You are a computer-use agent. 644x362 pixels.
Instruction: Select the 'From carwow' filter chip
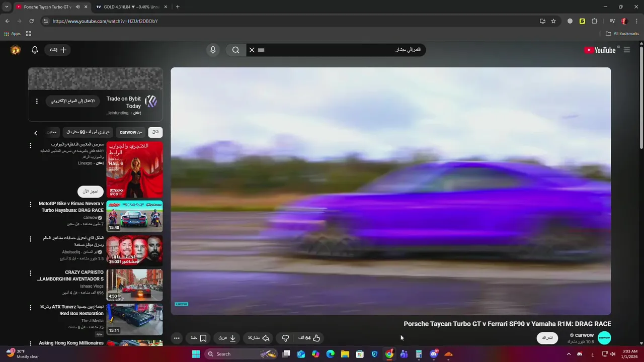coord(131,132)
